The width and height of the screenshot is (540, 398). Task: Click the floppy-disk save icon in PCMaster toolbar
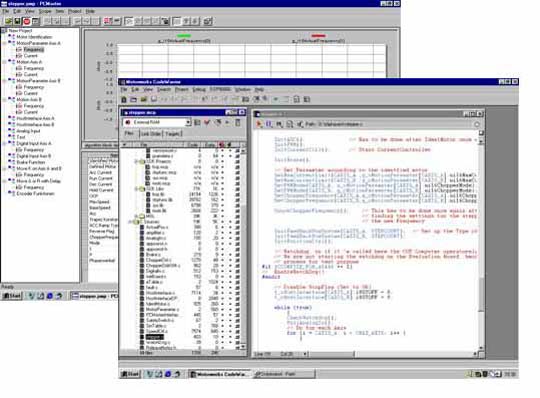pyautogui.click(x=17, y=21)
